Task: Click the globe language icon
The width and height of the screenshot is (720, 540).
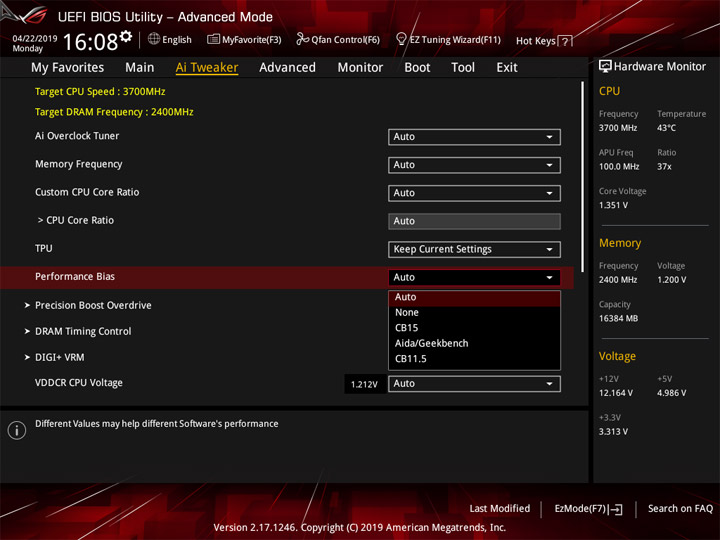Action: pyautogui.click(x=154, y=39)
